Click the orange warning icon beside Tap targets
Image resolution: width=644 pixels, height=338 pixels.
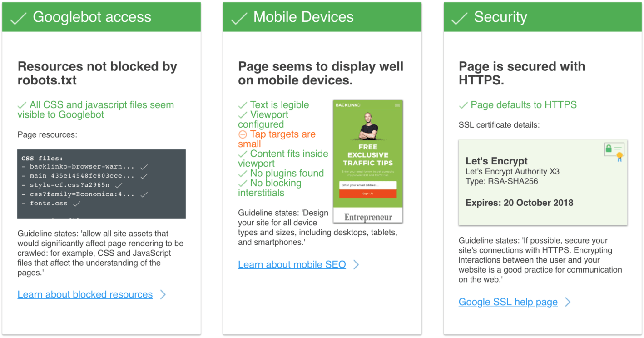[x=243, y=134]
